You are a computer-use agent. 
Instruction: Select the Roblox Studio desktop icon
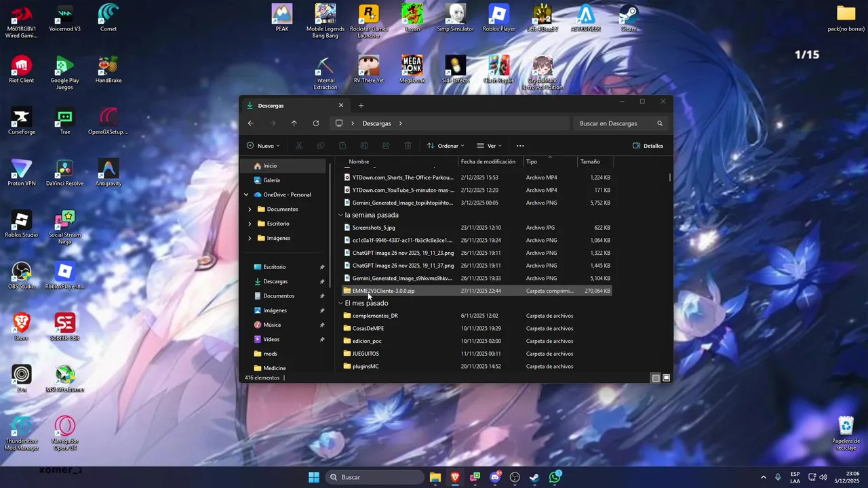click(22, 225)
